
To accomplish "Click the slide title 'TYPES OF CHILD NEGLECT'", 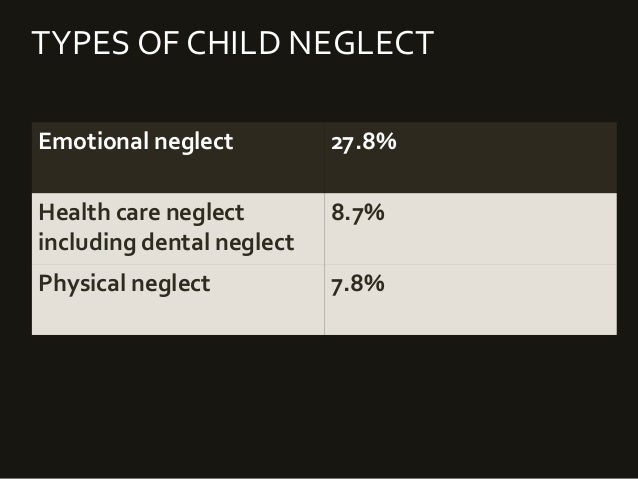I will click(x=232, y=44).
